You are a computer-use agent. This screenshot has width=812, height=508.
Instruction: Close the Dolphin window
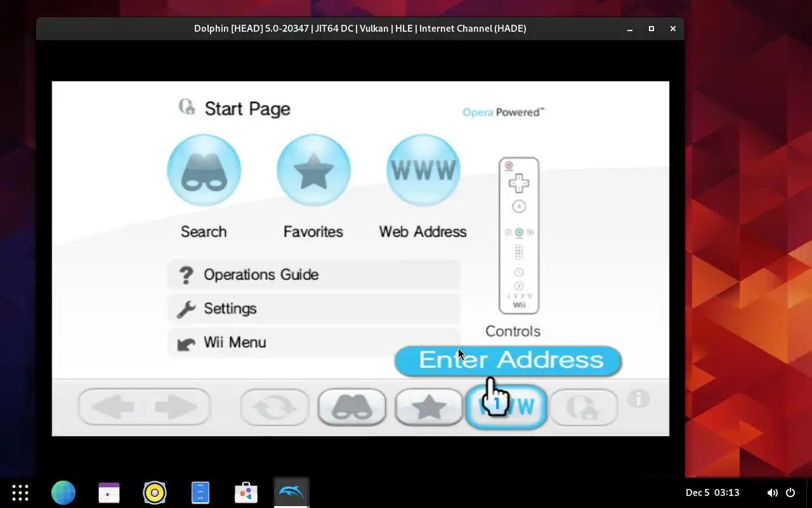(x=673, y=29)
